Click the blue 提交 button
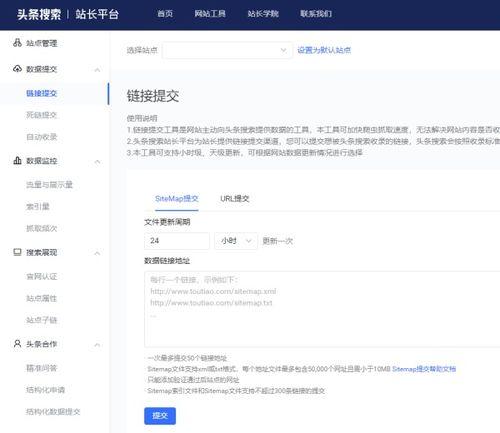500x433 pixels. [x=160, y=416]
